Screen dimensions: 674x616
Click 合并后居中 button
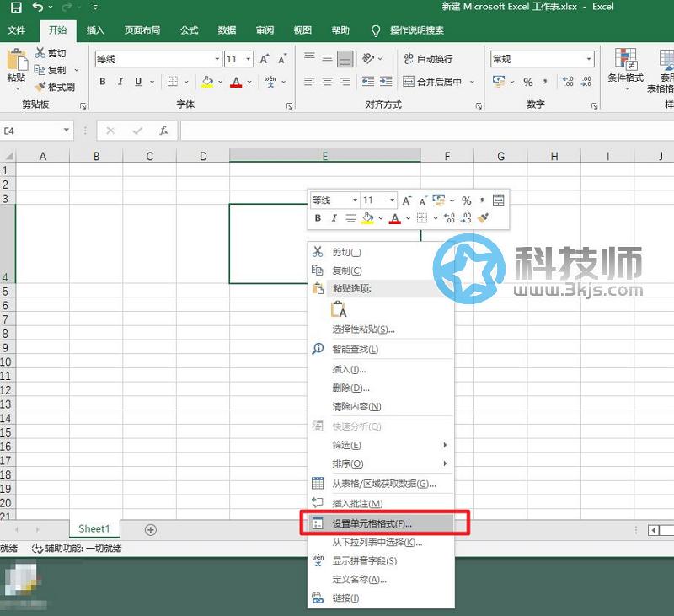[433, 81]
